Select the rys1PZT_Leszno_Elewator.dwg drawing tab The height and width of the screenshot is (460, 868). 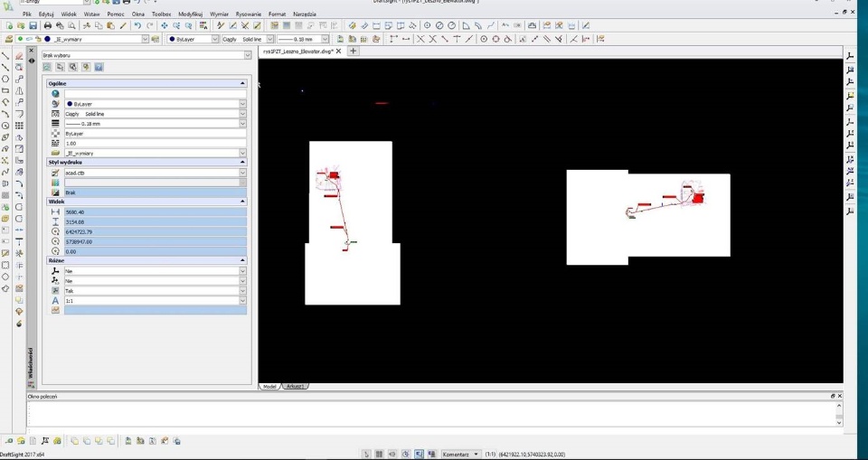(297, 51)
